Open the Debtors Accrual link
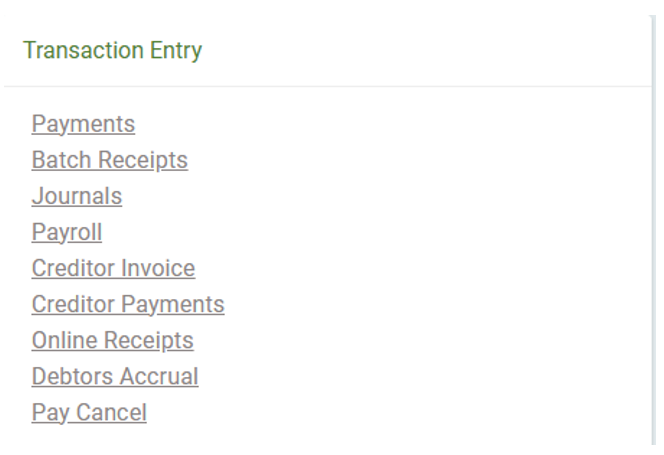664x455 pixels. (x=115, y=376)
